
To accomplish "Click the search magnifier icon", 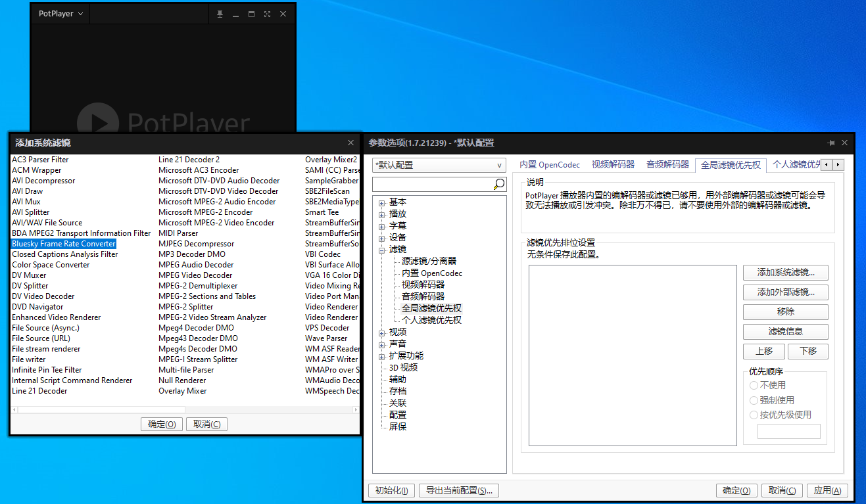I will [499, 184].
